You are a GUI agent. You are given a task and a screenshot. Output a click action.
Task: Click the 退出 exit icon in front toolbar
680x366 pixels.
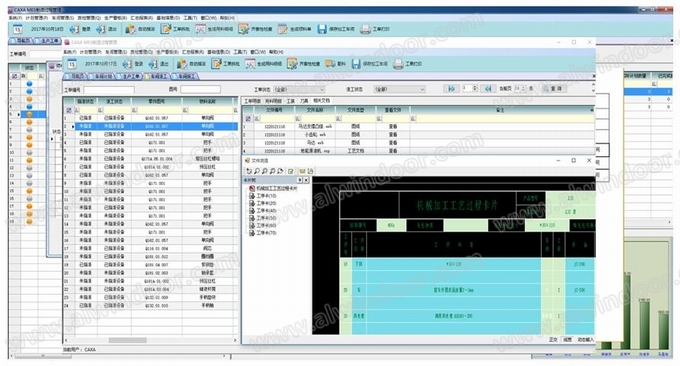(153, 64)
